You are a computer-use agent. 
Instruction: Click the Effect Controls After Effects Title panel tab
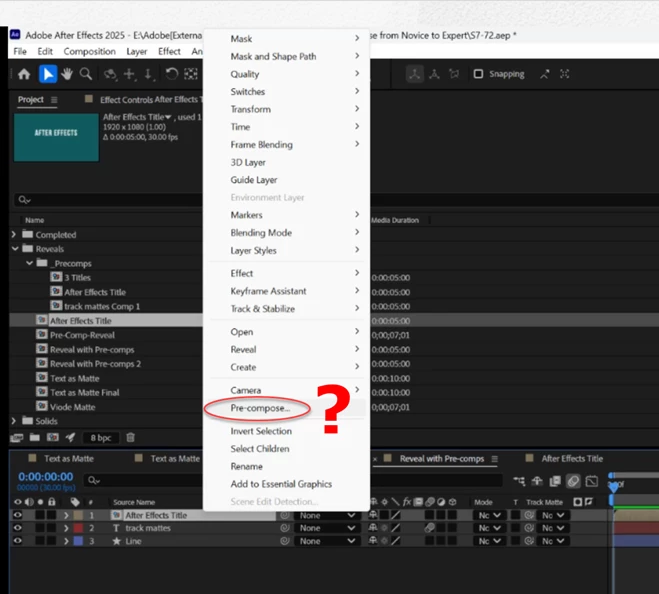click(x=150, y=100)
